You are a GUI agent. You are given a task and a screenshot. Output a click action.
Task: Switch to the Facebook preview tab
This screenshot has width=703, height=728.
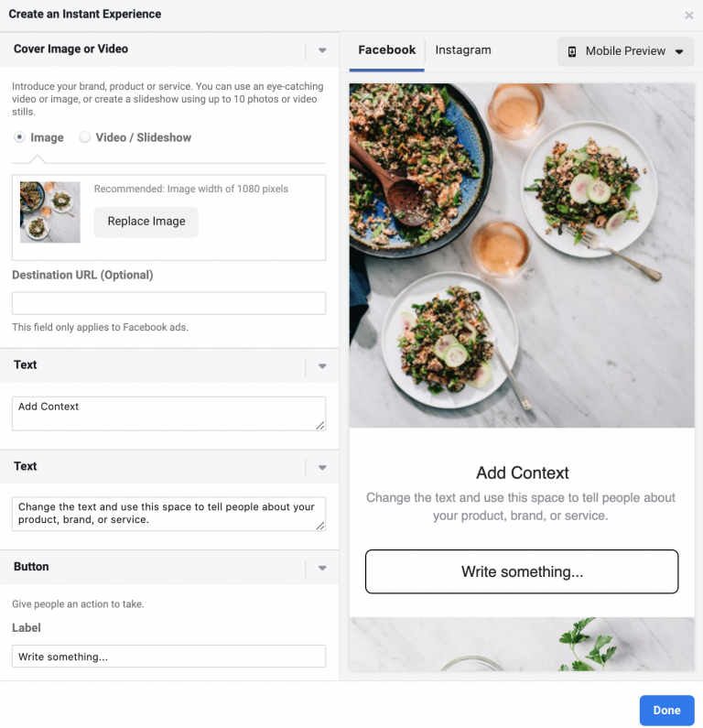386,50
